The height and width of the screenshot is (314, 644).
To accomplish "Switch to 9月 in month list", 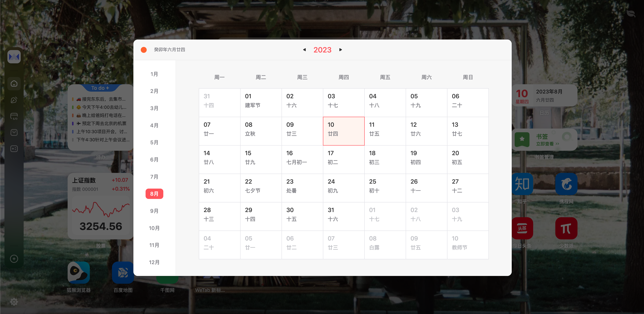I will pos(154,211).
